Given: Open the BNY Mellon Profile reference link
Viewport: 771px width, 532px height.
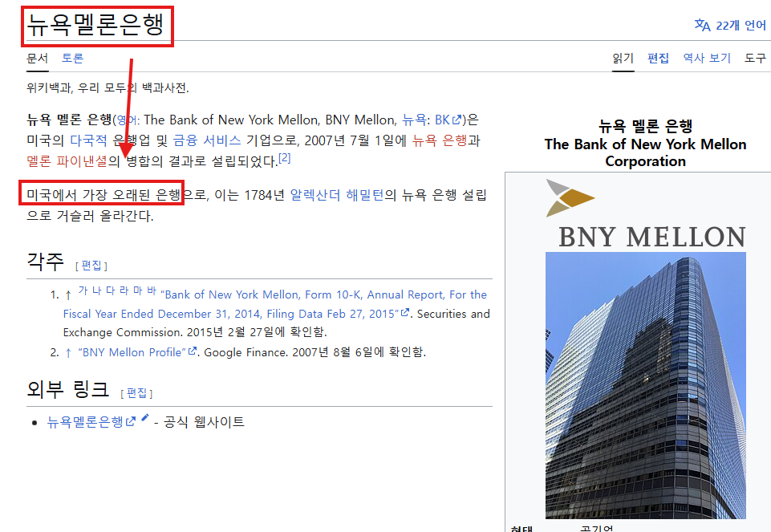Looking at the screenshot, I should click(x=138, y=352).
